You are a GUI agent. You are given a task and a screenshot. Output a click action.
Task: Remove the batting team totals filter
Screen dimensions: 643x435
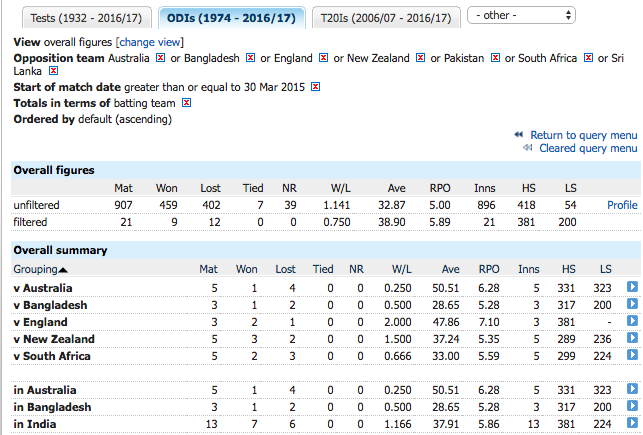[186, 103]
